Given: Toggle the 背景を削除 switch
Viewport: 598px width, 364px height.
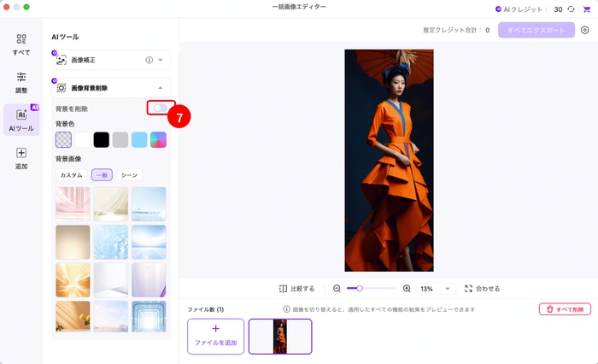Looking at the screenshot, I should click(161, 108).
